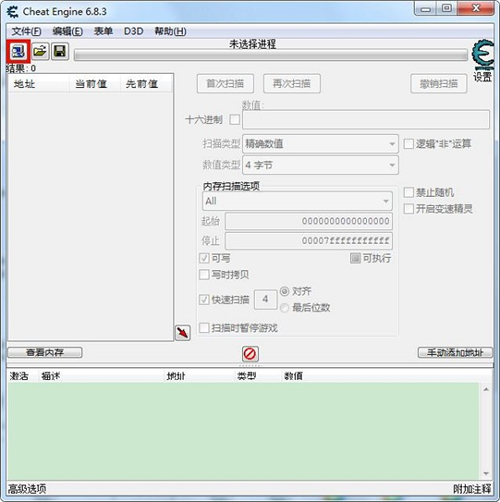
Task: Toggle the 十六进制 hex checkbox
Action: tap(235, 119)
